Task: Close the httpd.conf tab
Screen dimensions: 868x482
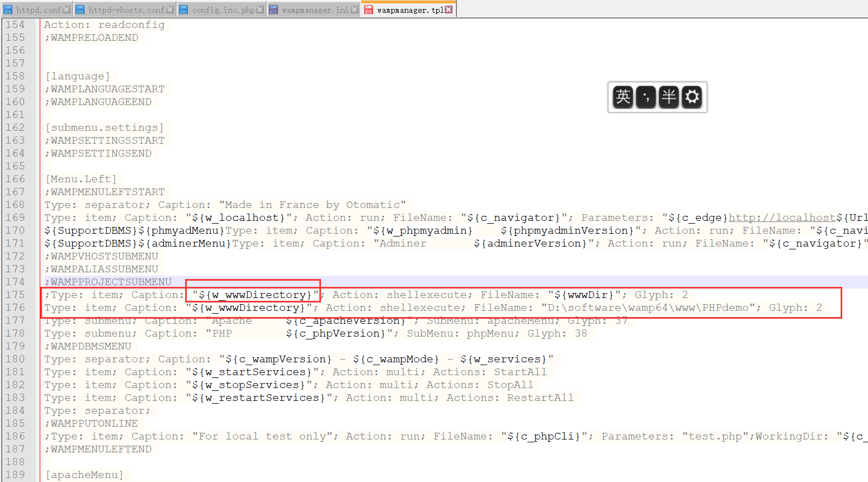Action: point(66,9)
